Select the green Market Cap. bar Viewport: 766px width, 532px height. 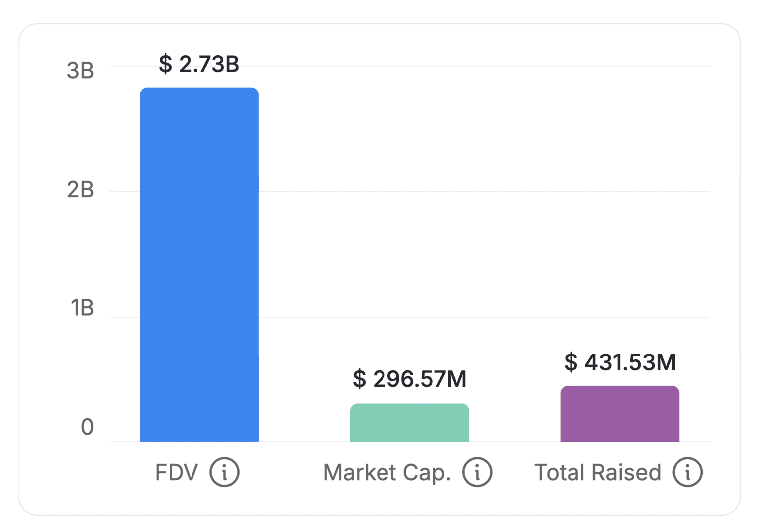pyautogui.click(x=409, y=423)
